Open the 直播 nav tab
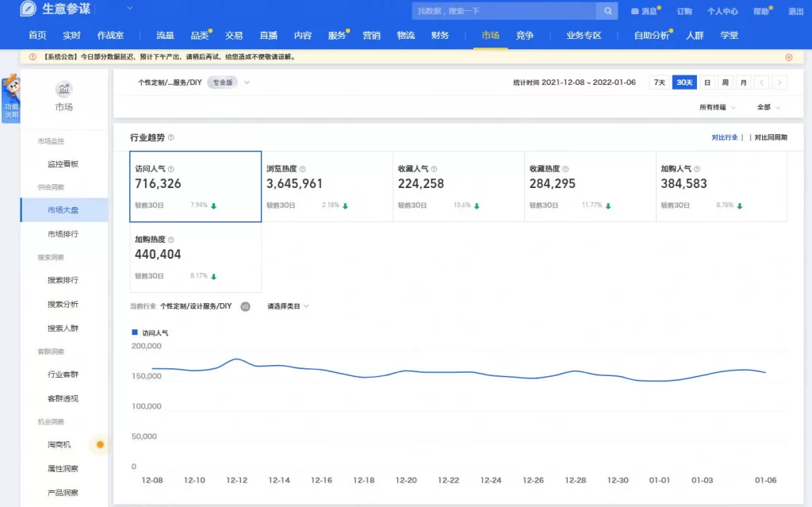The image size is (812, 507). 268,35
